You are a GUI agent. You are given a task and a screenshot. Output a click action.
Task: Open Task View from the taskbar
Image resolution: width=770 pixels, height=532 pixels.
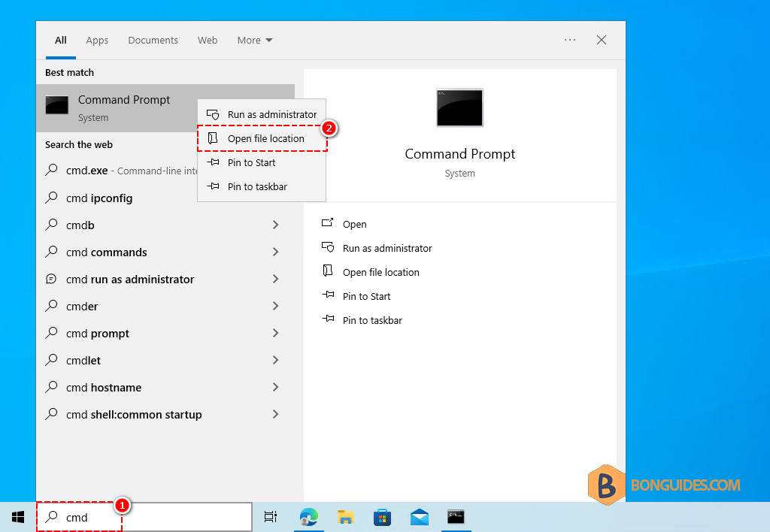click(x=271, y=517)
